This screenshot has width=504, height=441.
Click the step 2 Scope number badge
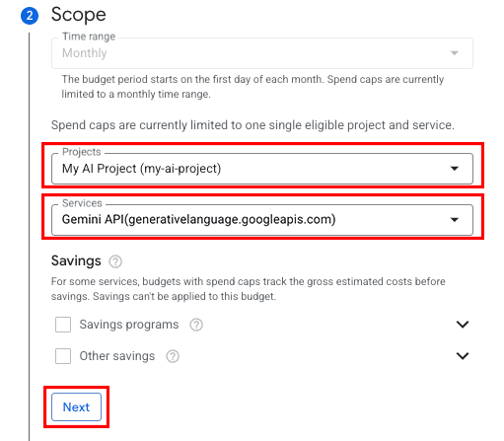point(30,16)
